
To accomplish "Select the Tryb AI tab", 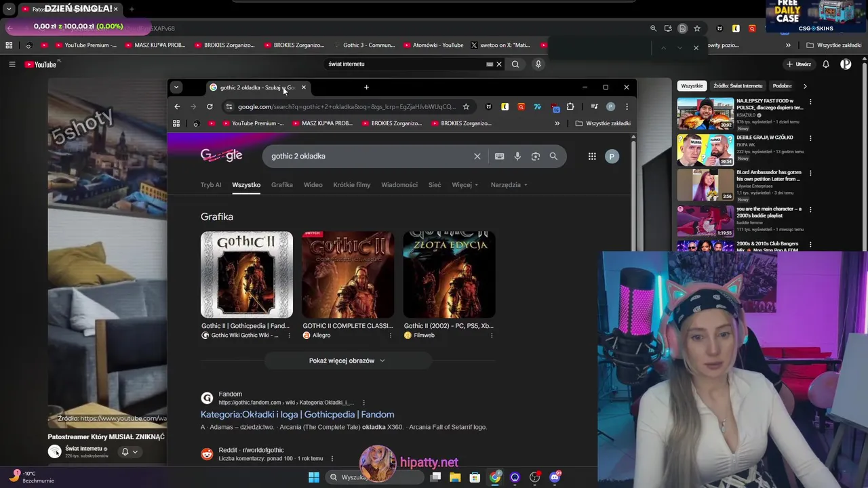I will tap(211, 184).
